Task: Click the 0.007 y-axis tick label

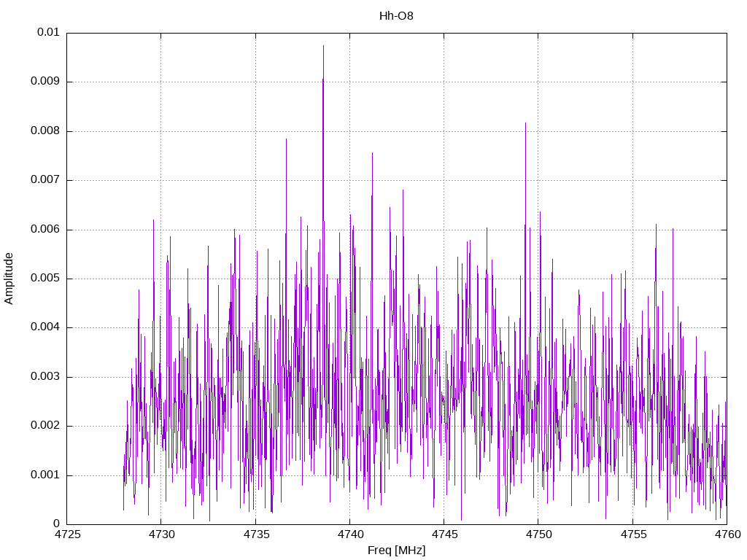Action: pyautogui.click(x=45, y=180)
